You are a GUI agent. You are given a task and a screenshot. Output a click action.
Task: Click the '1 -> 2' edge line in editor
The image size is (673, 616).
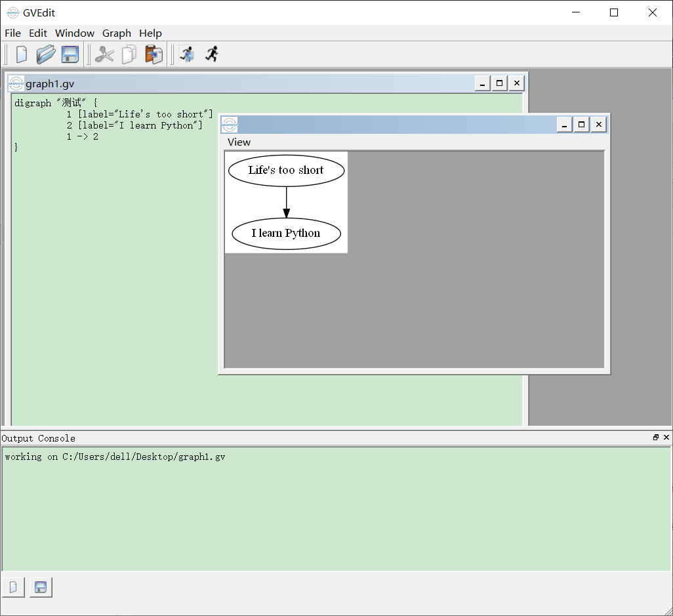[x=83, y=136]
